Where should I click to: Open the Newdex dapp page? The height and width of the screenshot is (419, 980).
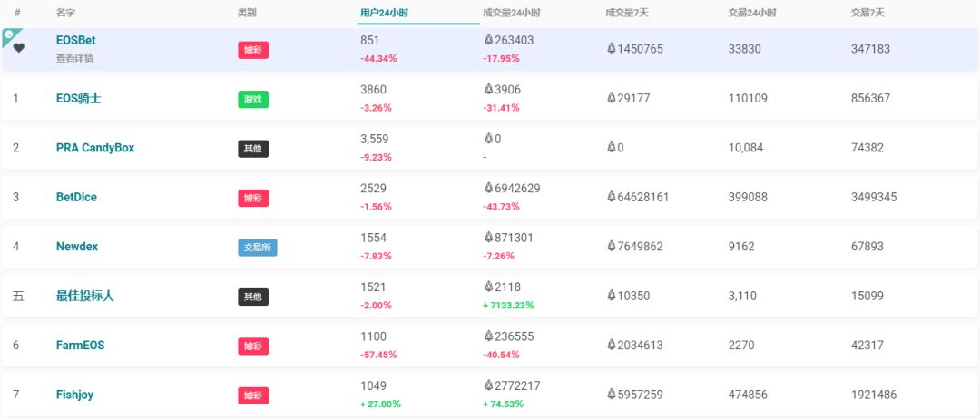(76, 246)
